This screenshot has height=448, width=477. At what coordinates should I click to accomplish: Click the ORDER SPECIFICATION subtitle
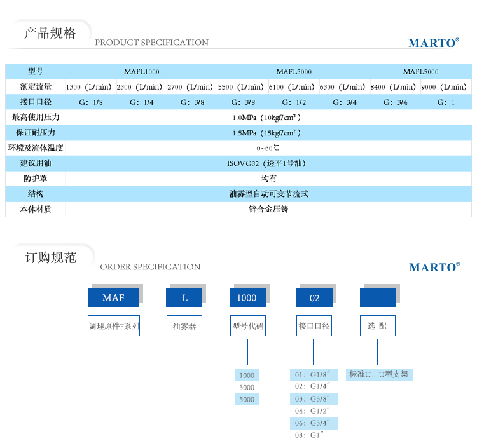150,267
